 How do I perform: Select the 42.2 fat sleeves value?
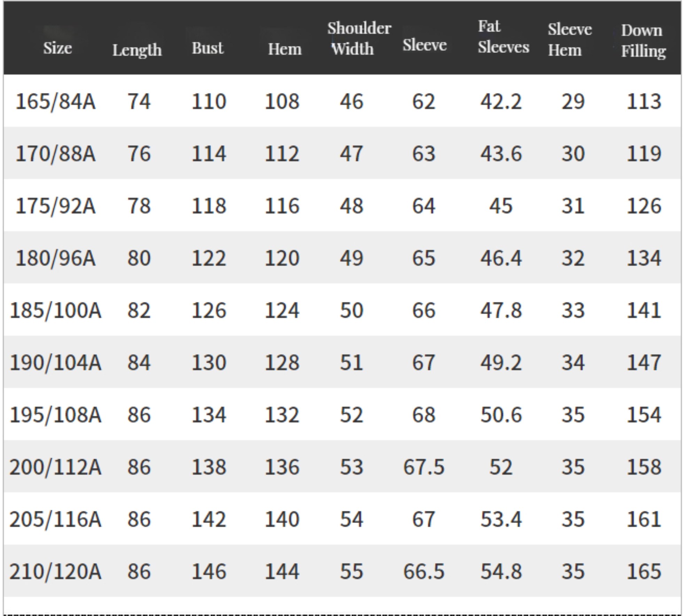click(x=501, y=102)
